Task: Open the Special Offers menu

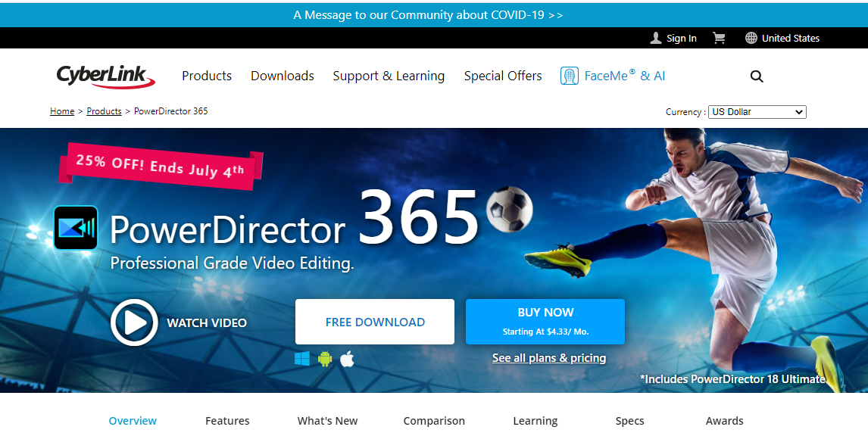Action: 503,76
